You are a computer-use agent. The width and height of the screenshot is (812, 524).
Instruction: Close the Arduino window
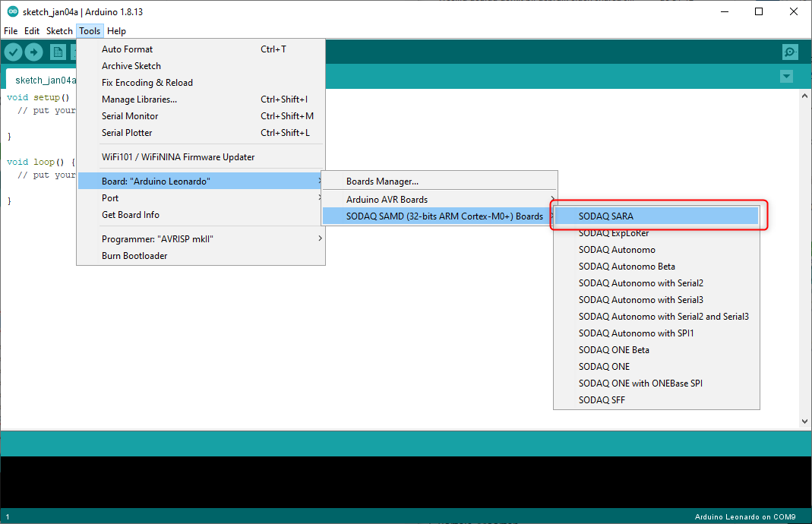793,11
